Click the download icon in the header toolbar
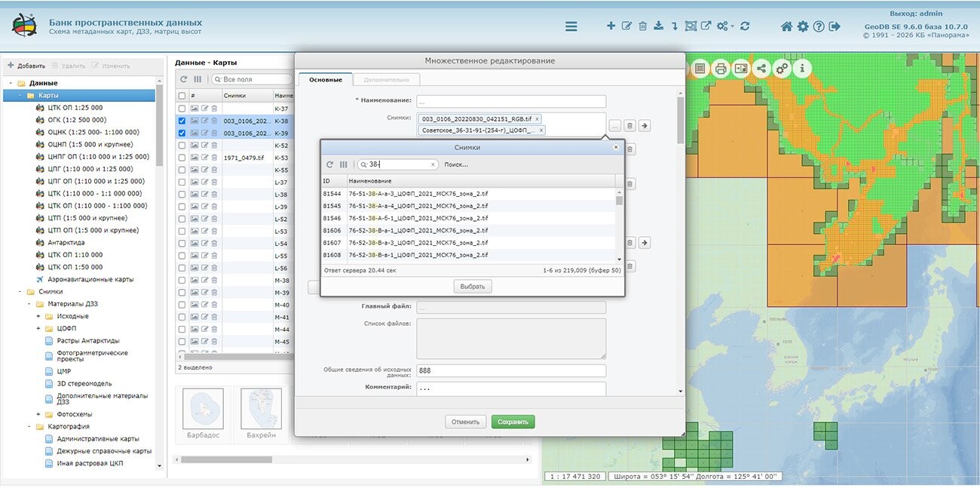This screenshot has height=488, width=980. (658, 26)
